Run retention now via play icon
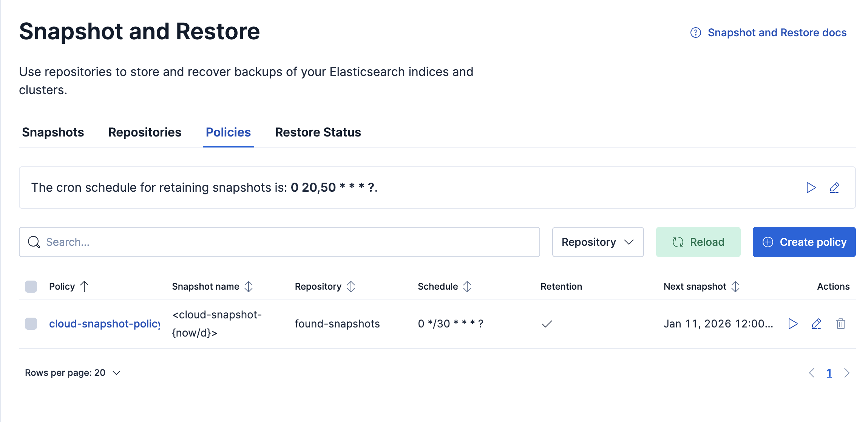The width and height of the screenshot is (868, 422). 811,188
